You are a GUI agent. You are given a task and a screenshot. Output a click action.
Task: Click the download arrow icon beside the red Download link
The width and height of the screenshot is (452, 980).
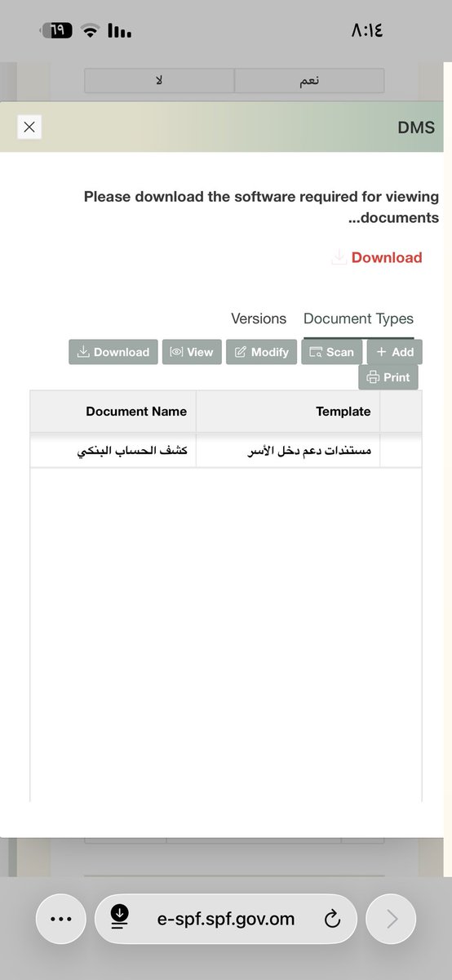339,258
